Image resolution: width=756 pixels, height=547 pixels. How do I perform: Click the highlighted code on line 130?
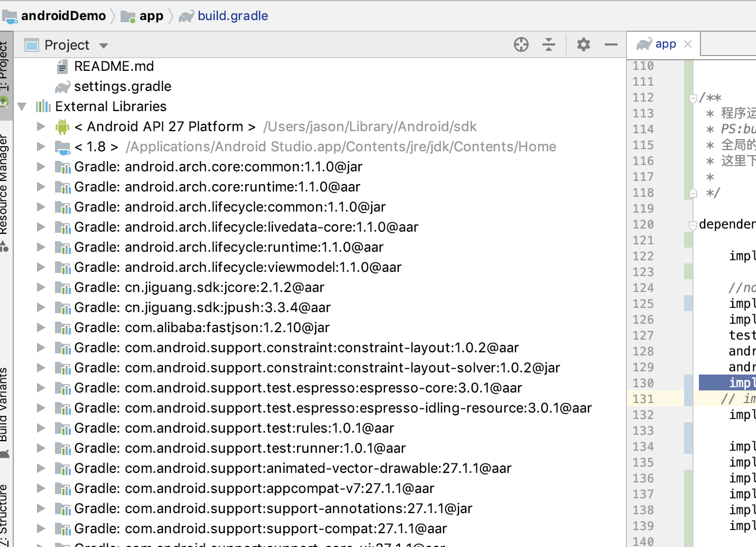point(727,382)
